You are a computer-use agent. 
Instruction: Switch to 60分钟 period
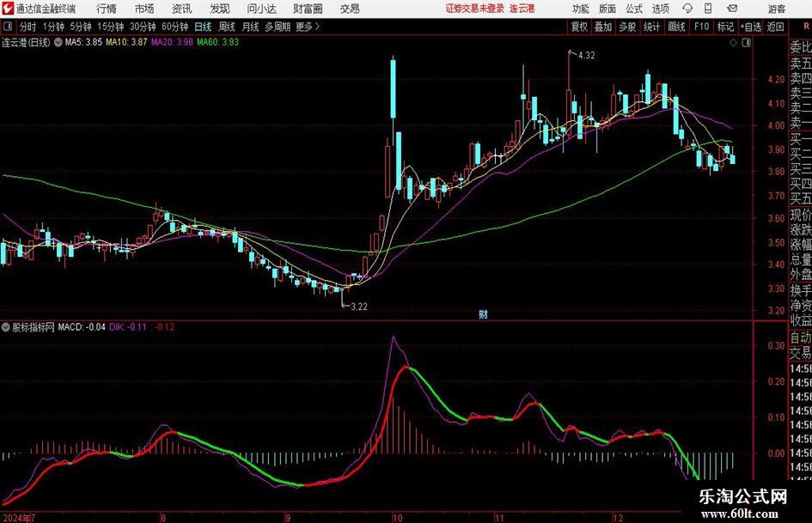click(174, 27)
